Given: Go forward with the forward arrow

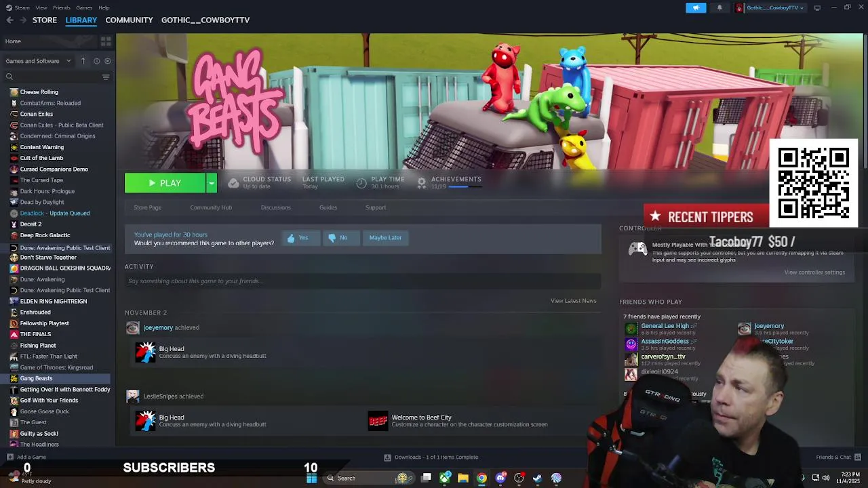Looking at the screenshot, I should [x=23, y=20].
